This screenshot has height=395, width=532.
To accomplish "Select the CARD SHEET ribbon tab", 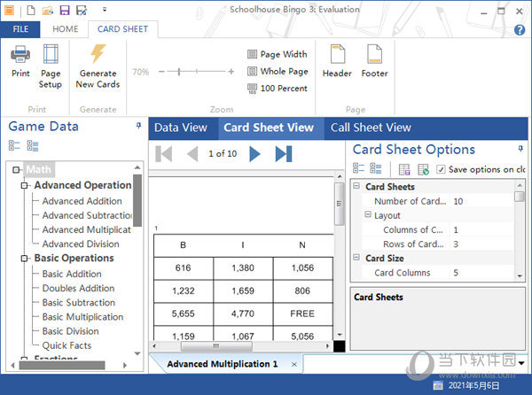I will coord(123,29).
